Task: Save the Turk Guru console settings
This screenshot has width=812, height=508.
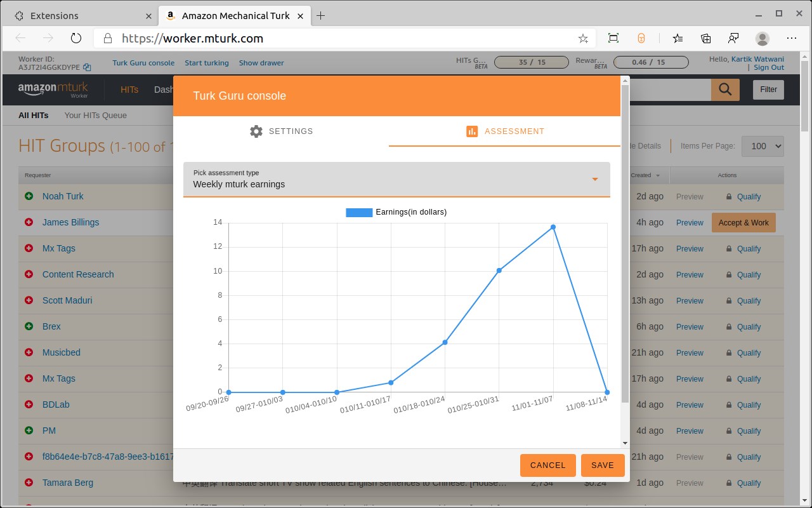Action: coord(603,465)
